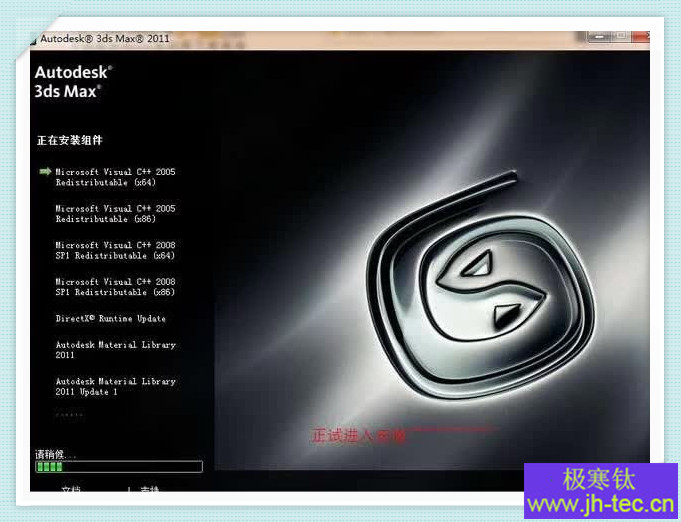Viewport: 681px width, 522px height.
Task: Click the Autodesk Material Library 2011 Update 1 entry
Action: (116, 387)
